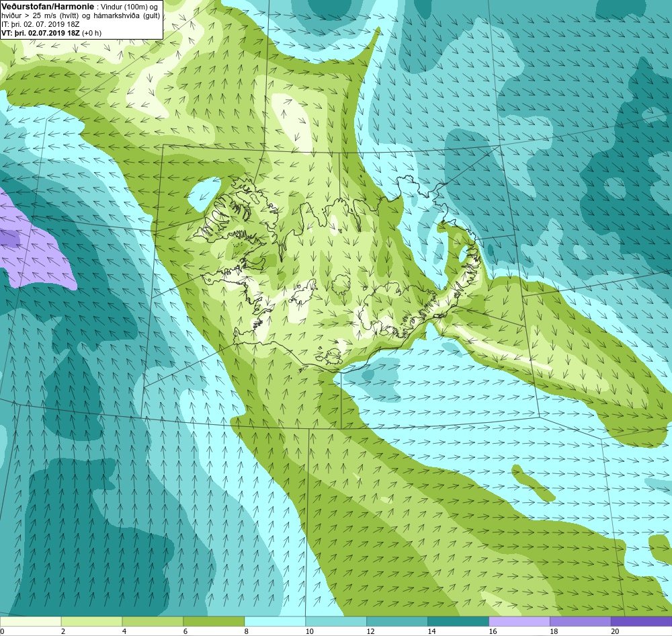Pick the medium purple 18–20 m/s legend swatch
Image resolution: width=672 pixels, height=636 pixels.
(x=581, y=621)
